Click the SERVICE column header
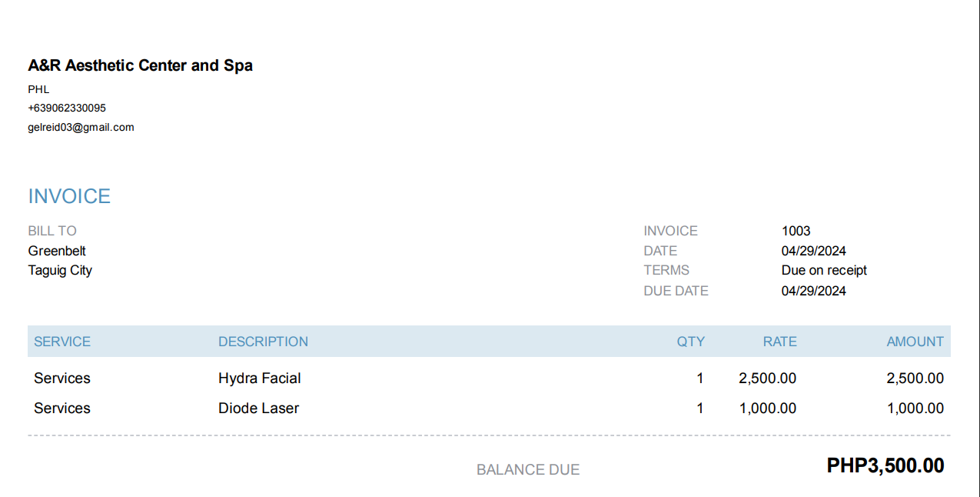 click(x=62, y=342)
